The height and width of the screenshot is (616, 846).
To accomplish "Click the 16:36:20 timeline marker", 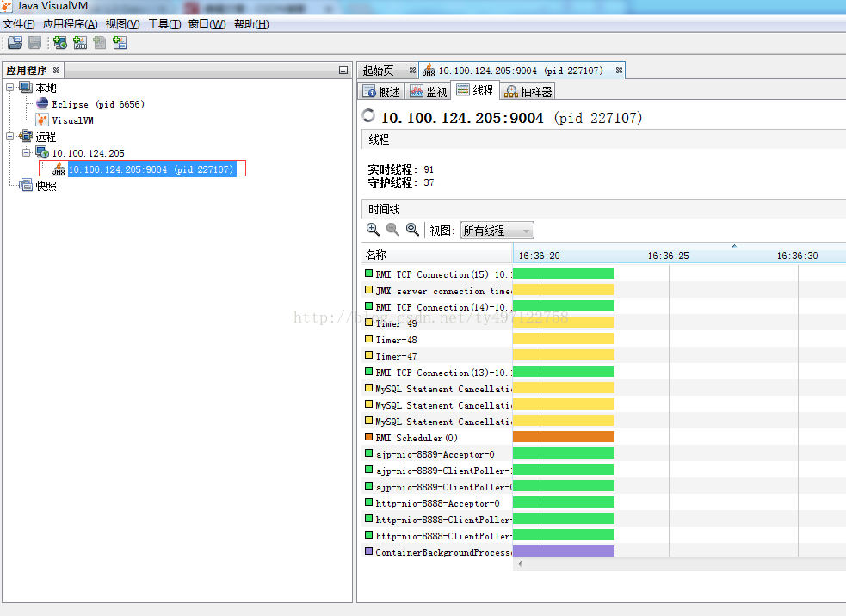I will 539,256.
